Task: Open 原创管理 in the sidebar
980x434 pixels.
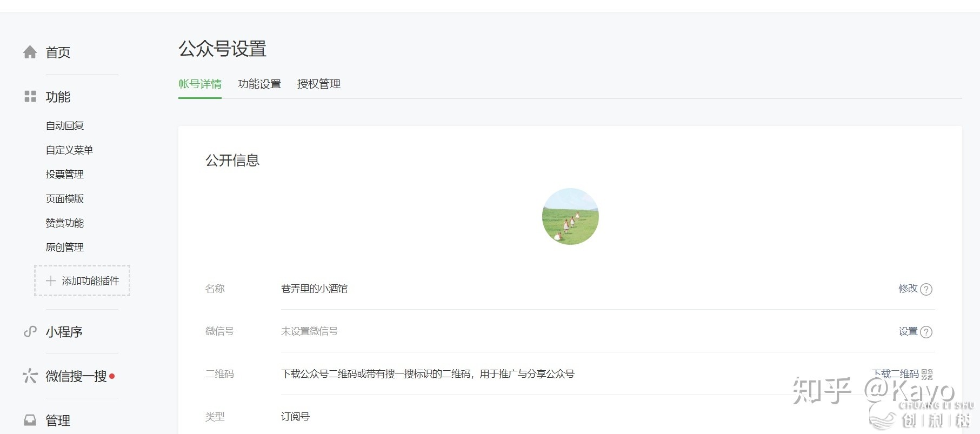Action: (x=65, y=248)
